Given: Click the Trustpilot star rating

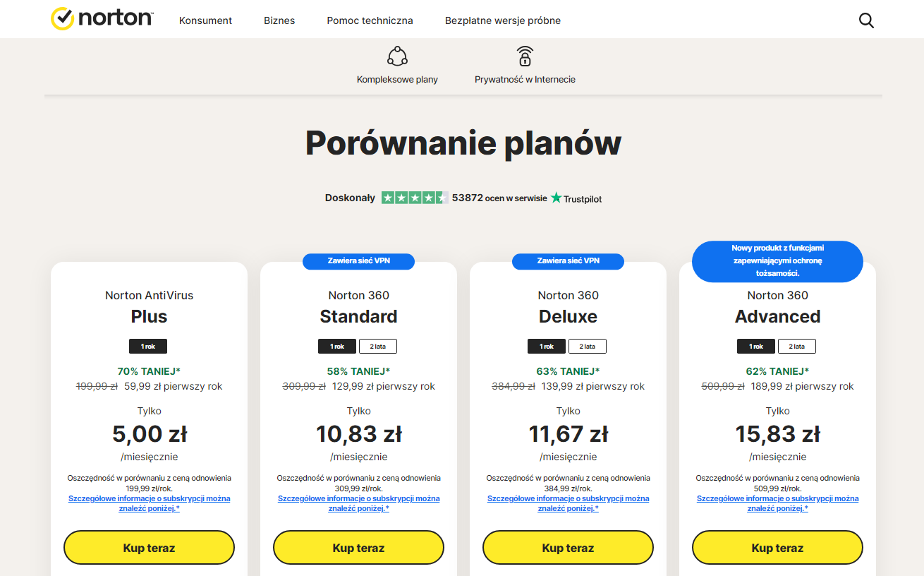Looking at the screenshot, I should (415, 198).
